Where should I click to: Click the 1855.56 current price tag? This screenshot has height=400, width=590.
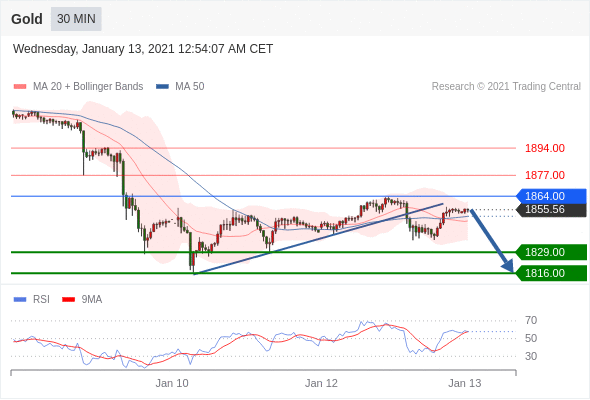[551, 210]
